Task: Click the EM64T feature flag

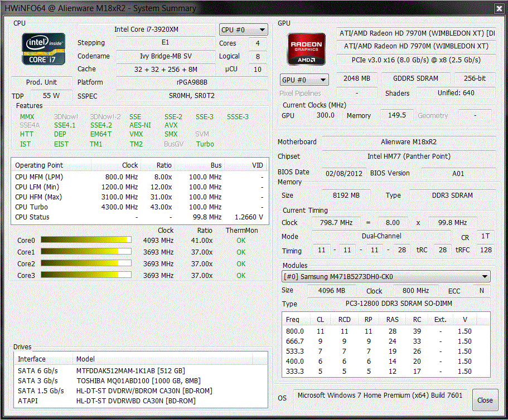Action: 101,134
